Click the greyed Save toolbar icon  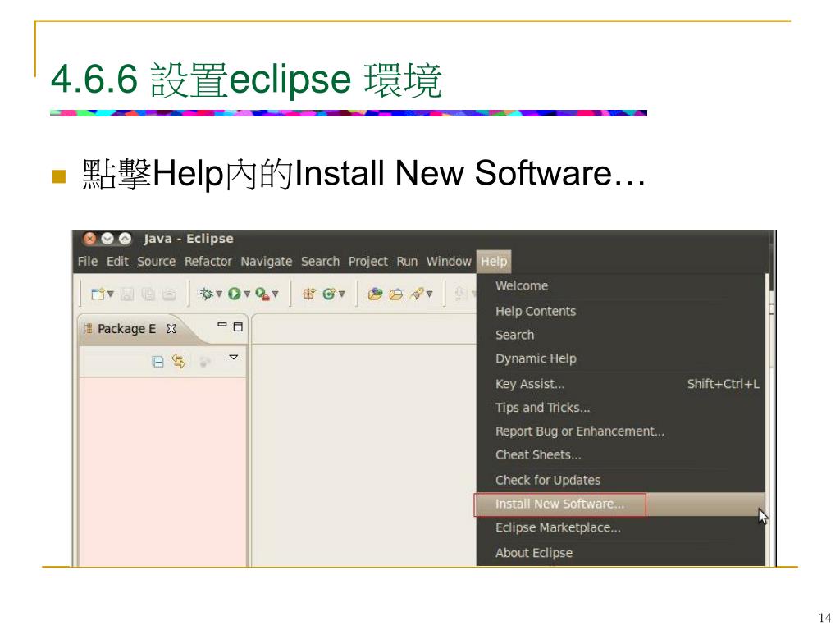[x=127, y=294]
